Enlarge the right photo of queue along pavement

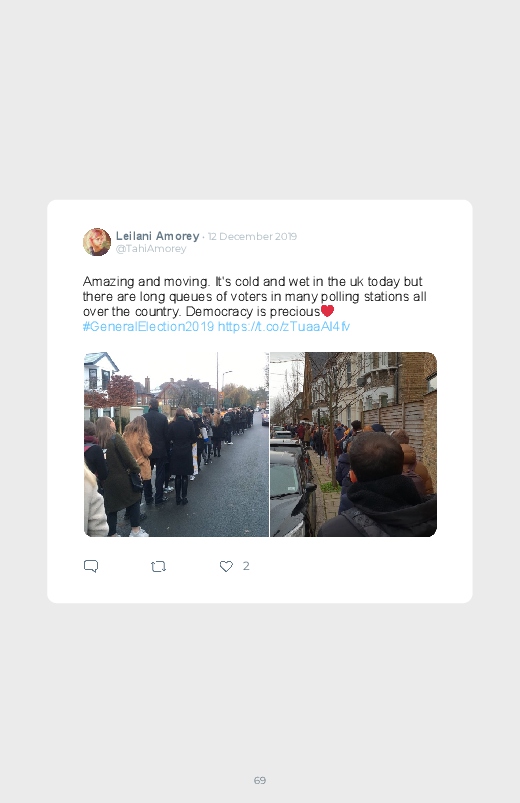click(353, 444)
